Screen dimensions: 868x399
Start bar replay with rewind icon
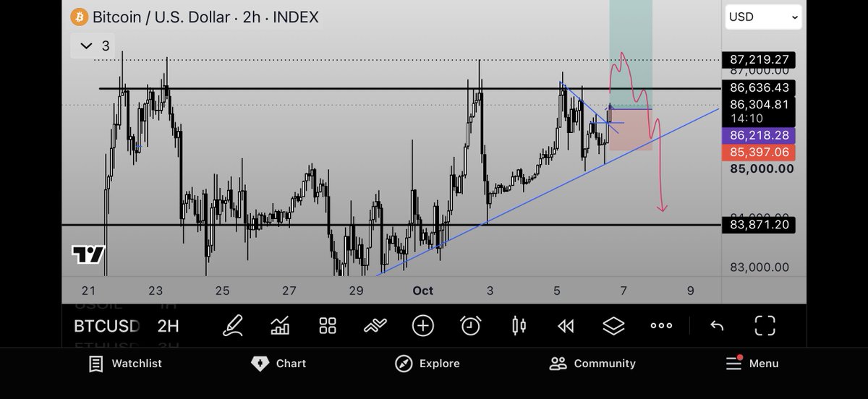coord(566,326)
